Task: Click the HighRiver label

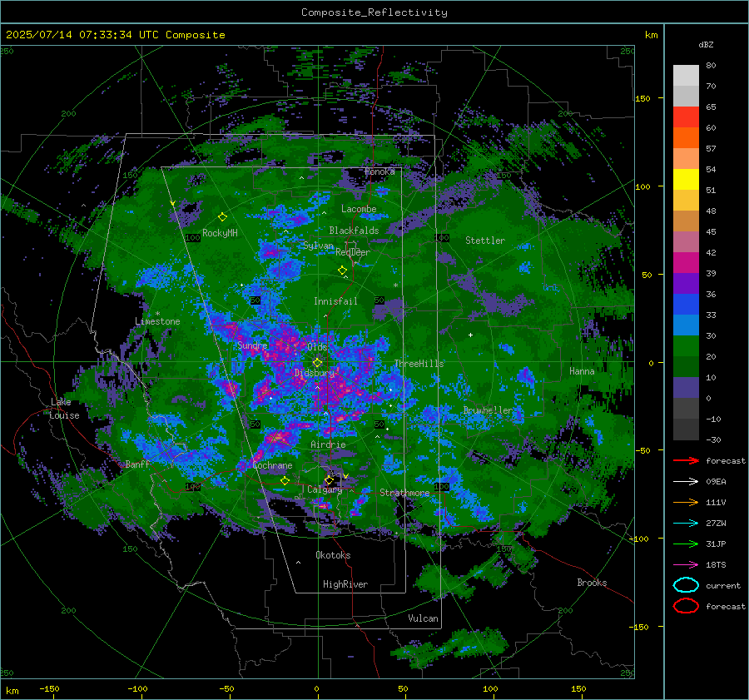Action: point(345,584)
